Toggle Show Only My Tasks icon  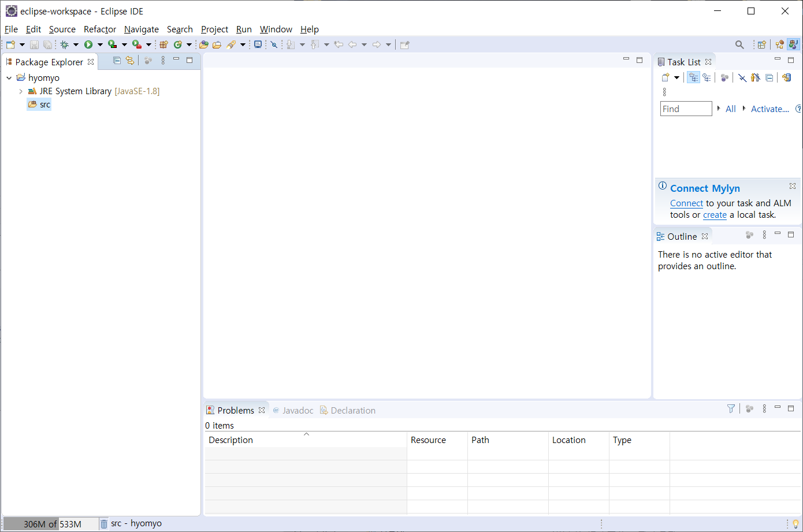click(x=756, y=77)
